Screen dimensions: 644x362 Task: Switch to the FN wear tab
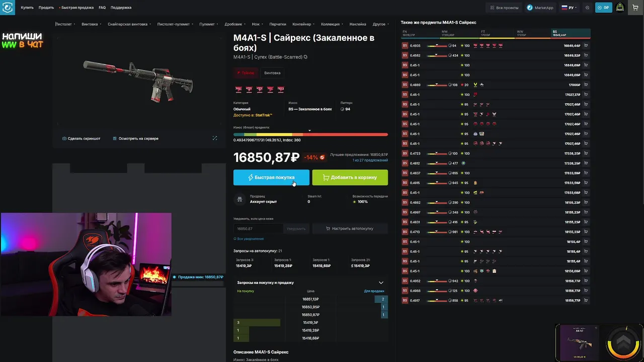(x=420, y=33)
